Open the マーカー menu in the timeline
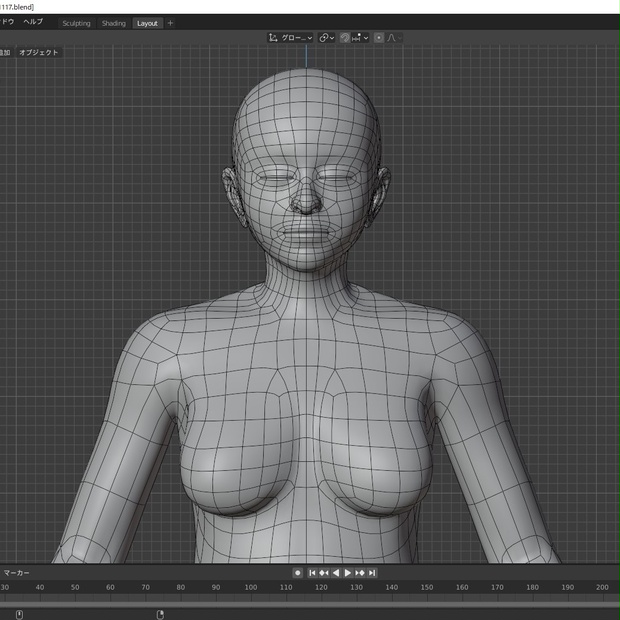Image resolution: width=620 pixels, height=620 pixels. coord(16,573)
